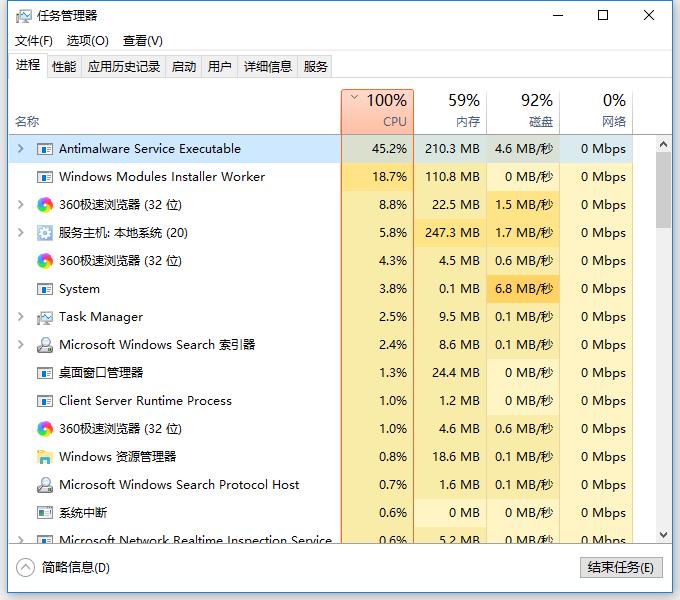Click the Search Protocol Host icon
The height and width of the screenshot is (600, 680).
coord(45,485)
